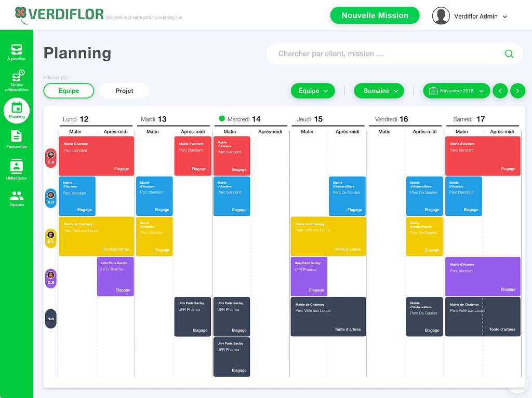Switch display to Projet view

coord(124,91)
